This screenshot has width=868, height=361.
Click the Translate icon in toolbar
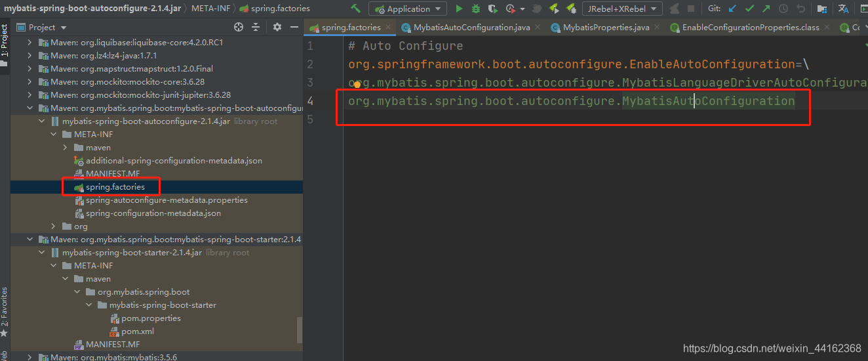844,9
